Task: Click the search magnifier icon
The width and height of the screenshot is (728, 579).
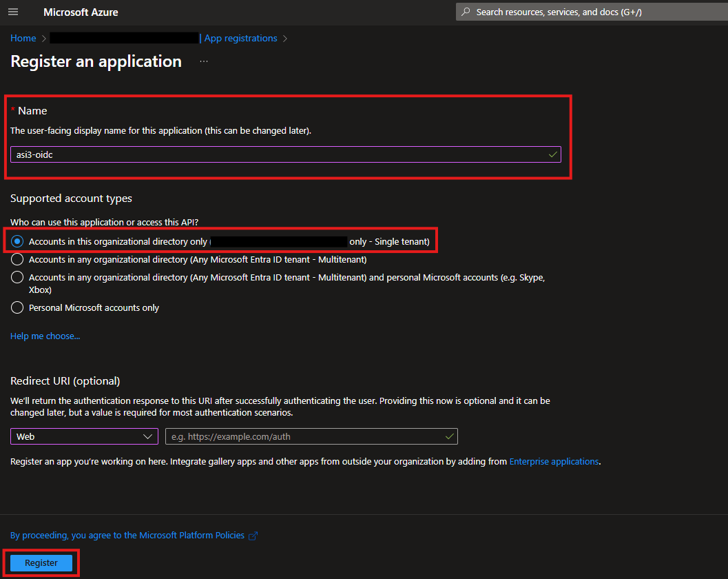Action: click(x=466, y=12)
